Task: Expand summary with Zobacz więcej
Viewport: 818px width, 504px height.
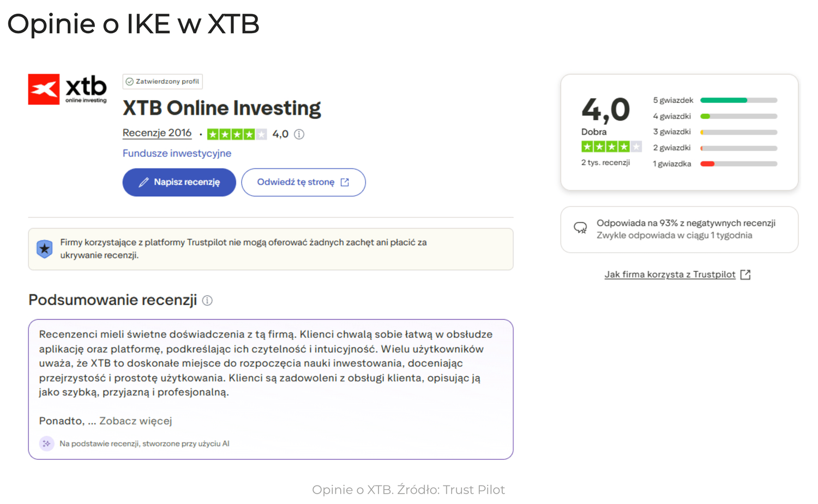Action: (135, 421)
